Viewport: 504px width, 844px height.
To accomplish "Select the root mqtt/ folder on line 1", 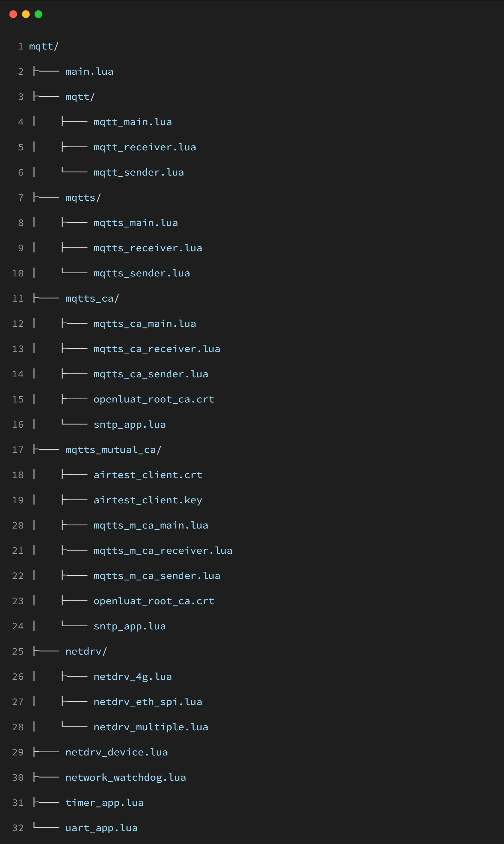I will click(x=44, y=46).
